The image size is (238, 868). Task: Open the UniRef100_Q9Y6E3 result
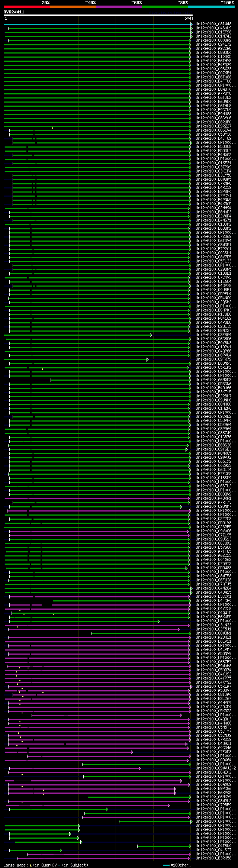coord(213,449)
